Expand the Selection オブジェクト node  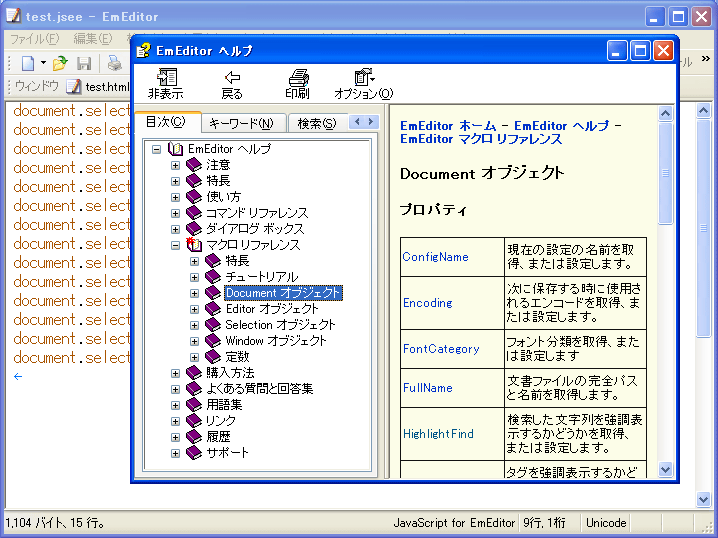(194, 326)
